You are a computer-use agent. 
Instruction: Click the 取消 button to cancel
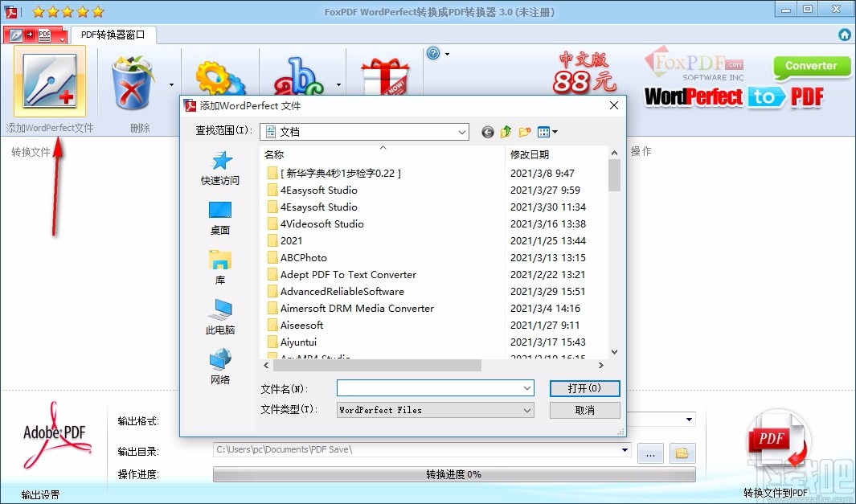(x=584, y=410)
